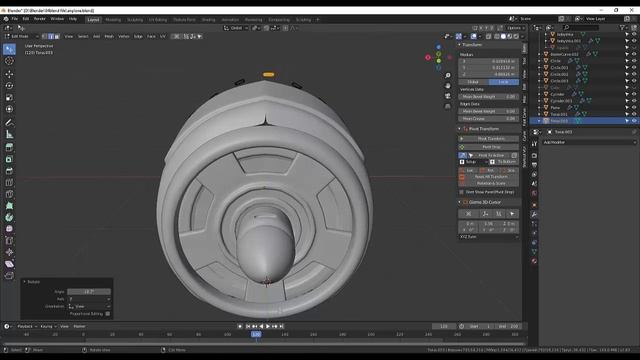Switch Median coordinates to Global
The image size is (640, 360).
tap(473, 82)
